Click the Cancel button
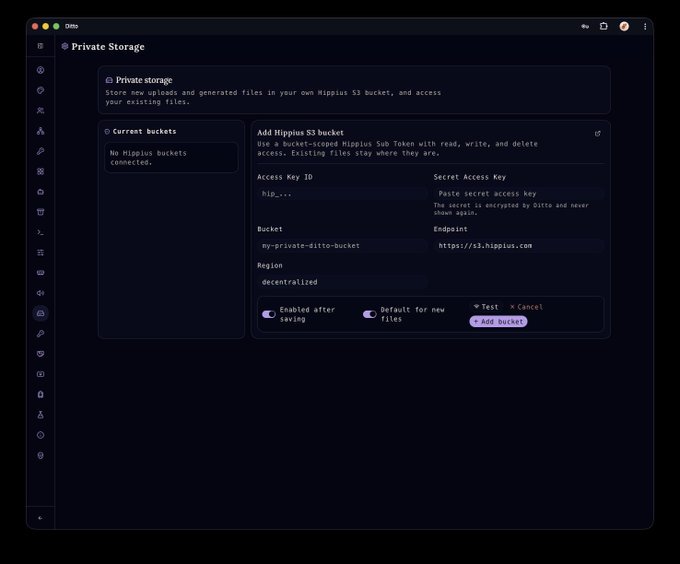This screenshot has height=564, width=680. point(526,307)
